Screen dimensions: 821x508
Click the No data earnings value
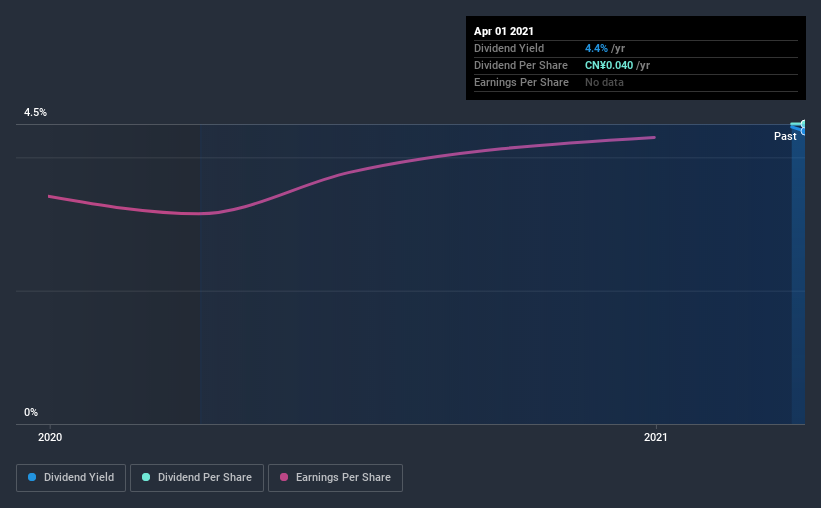pos(604,82)
